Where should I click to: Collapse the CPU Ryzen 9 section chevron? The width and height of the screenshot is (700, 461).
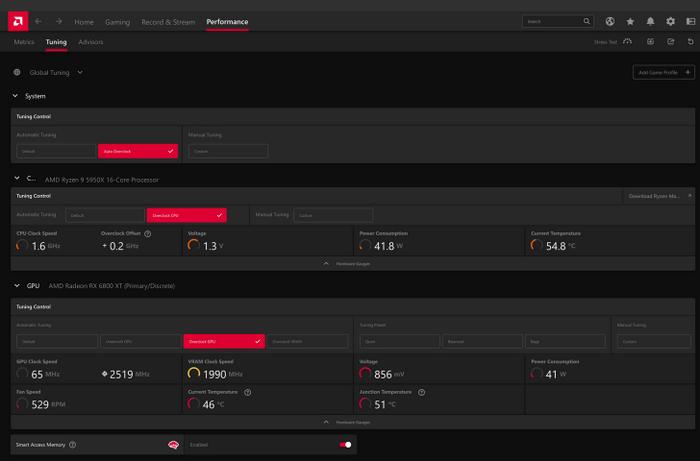click(17, 179)
